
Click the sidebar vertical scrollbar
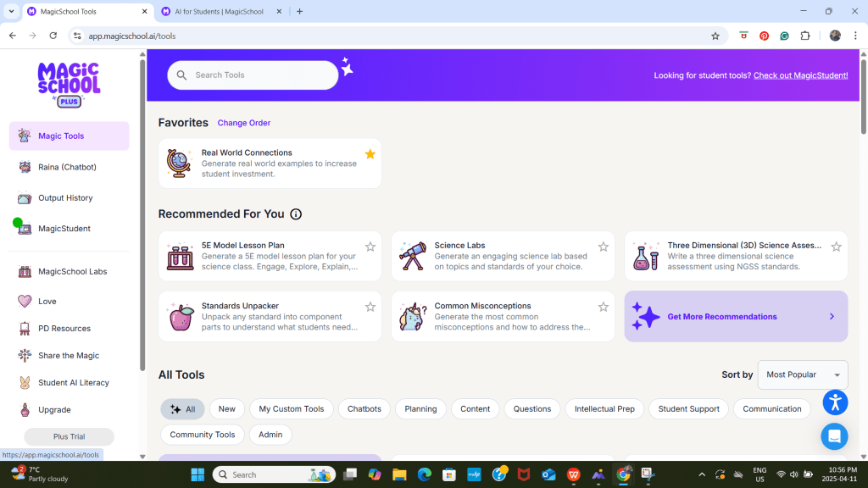click(x=142, y=212)
